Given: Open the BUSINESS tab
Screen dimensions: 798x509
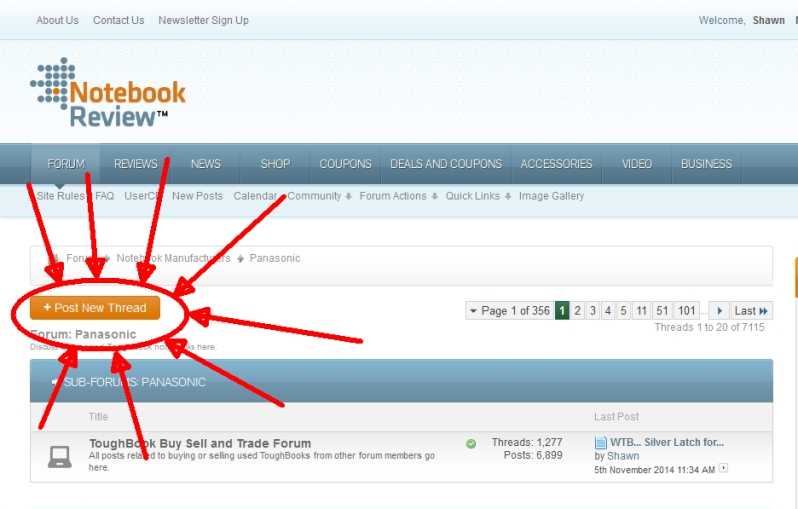Looking at the screenshot, I should coord(706,164).
